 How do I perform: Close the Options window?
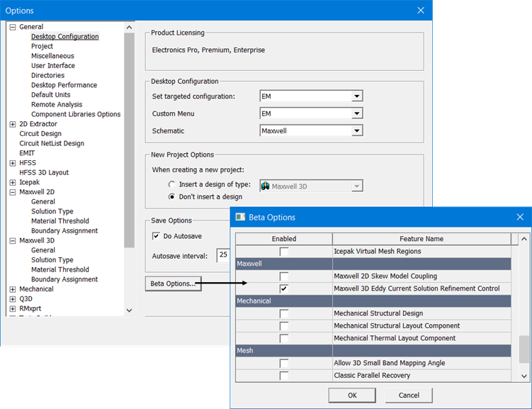(x=421, y=11)
